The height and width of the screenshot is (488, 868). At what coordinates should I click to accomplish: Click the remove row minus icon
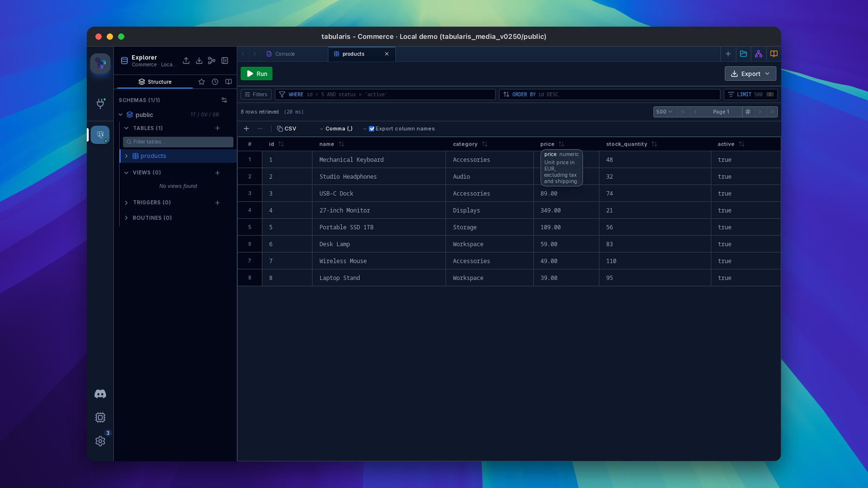tap(260, 129)
